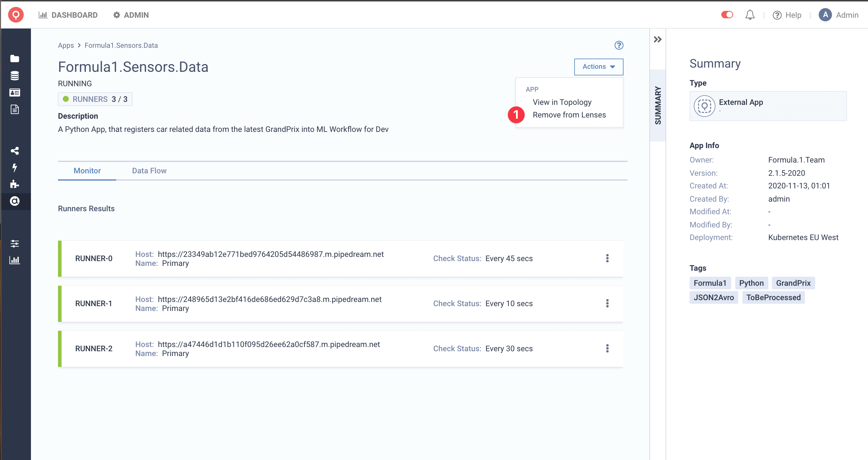Image resolution: width=868 pixels, height=460 pixels.
Task: Click the Formula1 tag label
Action: (709, 283)
